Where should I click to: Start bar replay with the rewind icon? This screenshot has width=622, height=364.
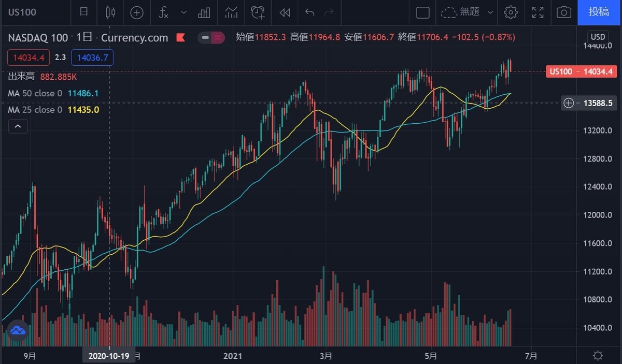point(285,12)
